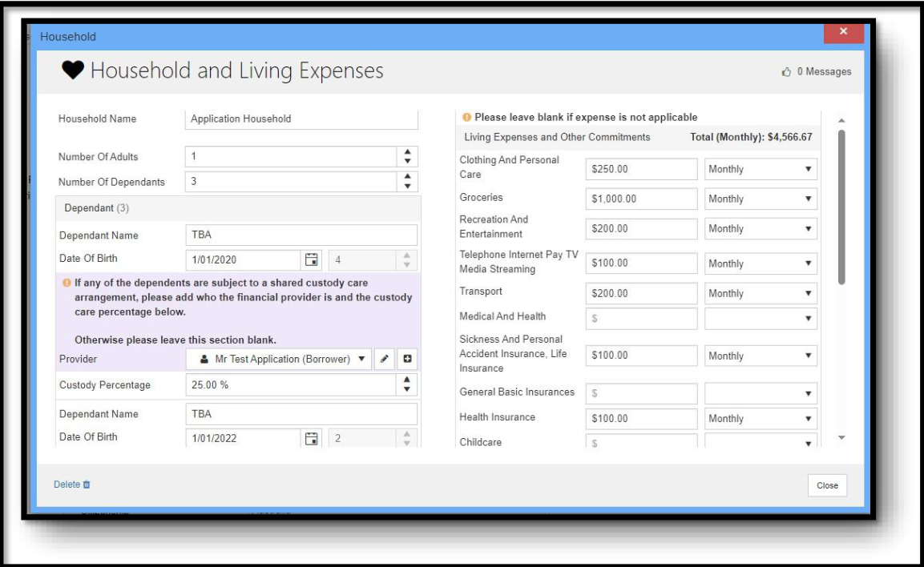Click the edit pencil icon beside Provider
The height and width of the screenshot is (567, 924).
[x=385, y=359]
